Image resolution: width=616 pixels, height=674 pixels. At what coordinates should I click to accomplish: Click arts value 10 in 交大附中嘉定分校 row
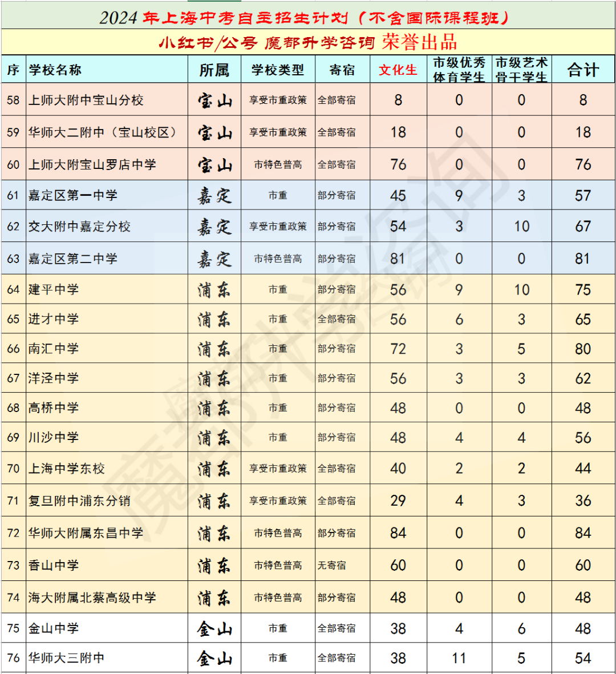pyautogui.click(x=521, y=227)
